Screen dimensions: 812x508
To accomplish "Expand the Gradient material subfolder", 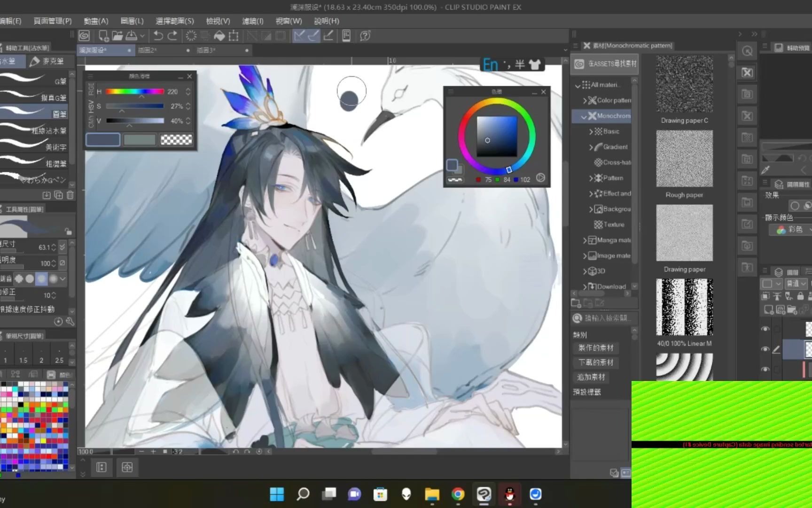I will click(591, 147).
